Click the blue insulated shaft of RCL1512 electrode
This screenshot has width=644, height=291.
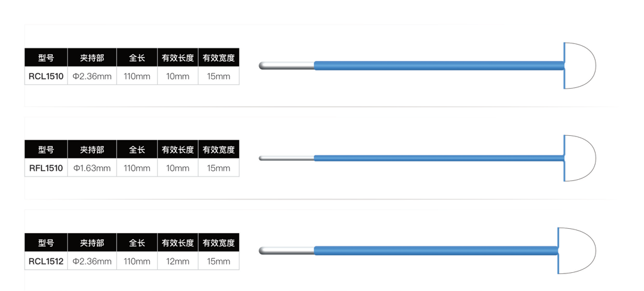[434, 250]
